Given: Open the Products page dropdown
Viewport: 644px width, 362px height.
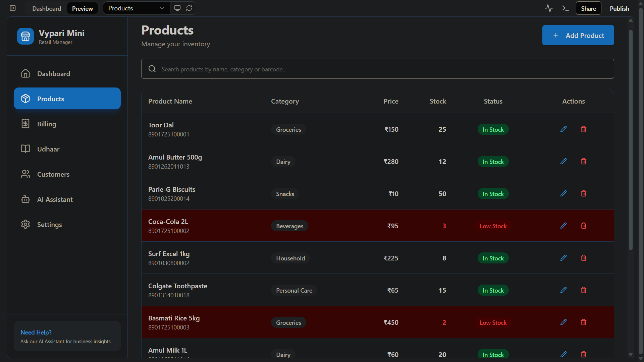Looking at the screenshot, I should 136,8.
